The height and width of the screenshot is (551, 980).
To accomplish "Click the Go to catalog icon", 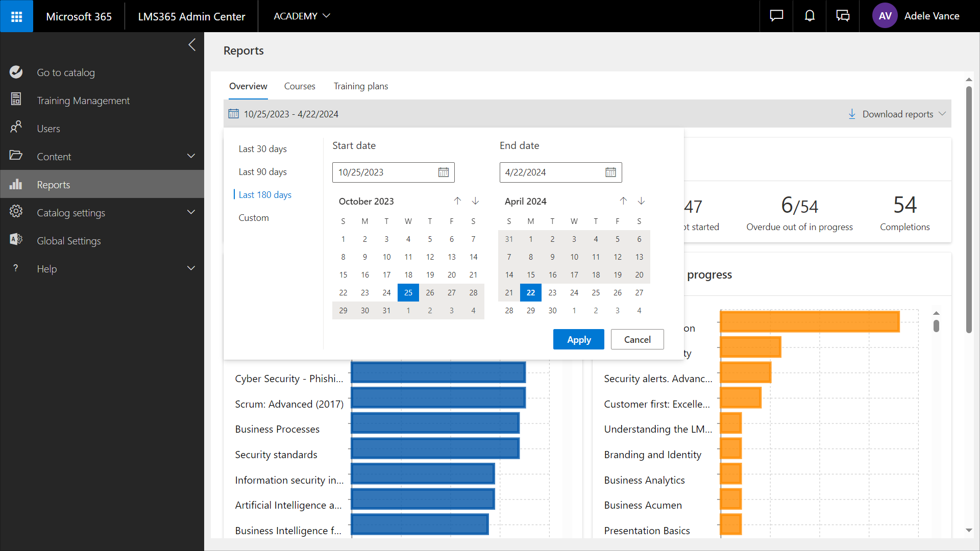I will pos(16,72).
